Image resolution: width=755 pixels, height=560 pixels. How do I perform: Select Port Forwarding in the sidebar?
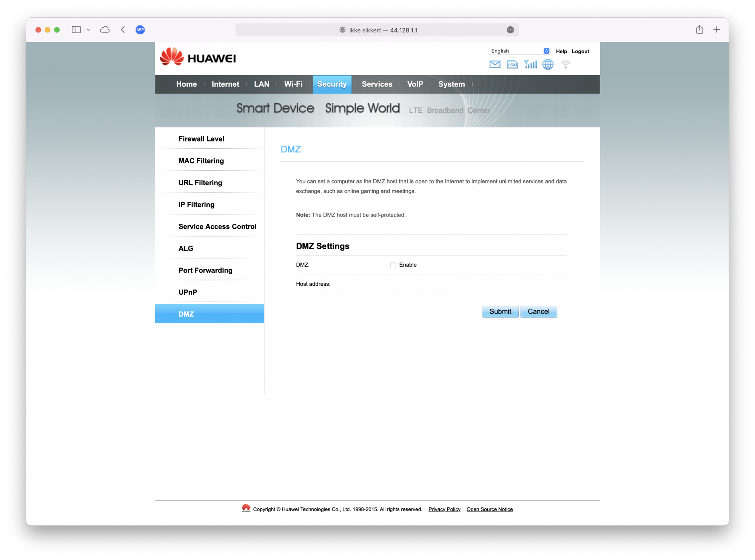tap(205, 270)
